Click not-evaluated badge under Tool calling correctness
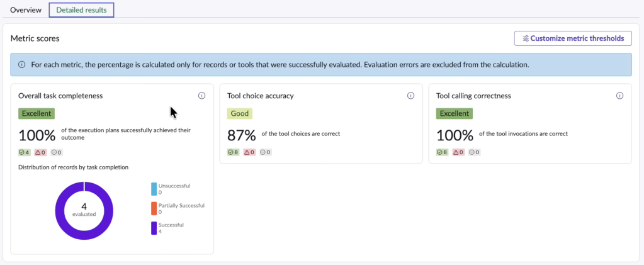This screenshot has height=265, width=644. 474,152
